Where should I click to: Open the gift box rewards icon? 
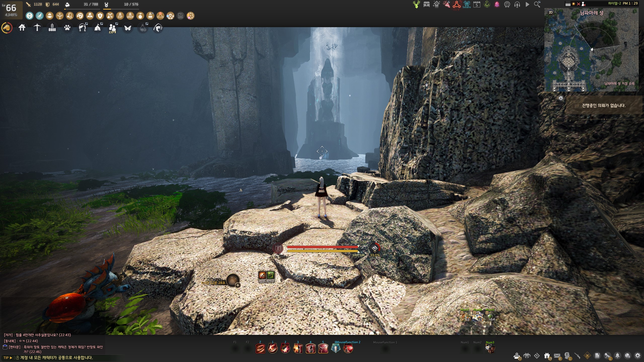[x=547, y=356]
